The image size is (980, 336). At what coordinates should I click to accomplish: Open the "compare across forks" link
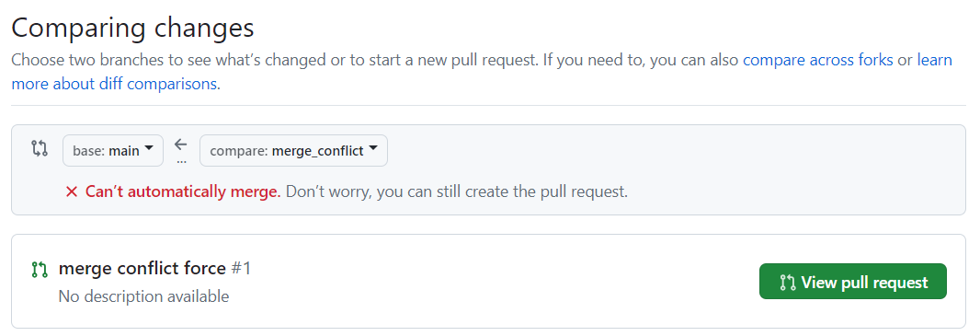817,61
